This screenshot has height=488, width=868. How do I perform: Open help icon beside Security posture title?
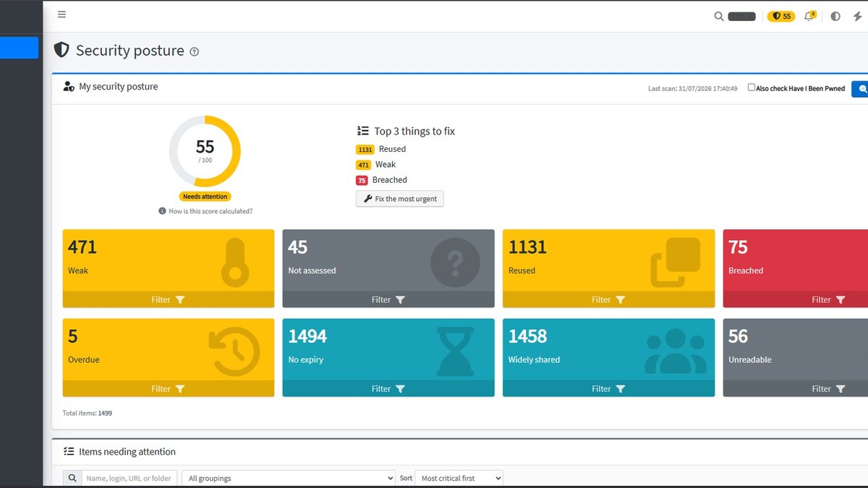tap(194, 51)
